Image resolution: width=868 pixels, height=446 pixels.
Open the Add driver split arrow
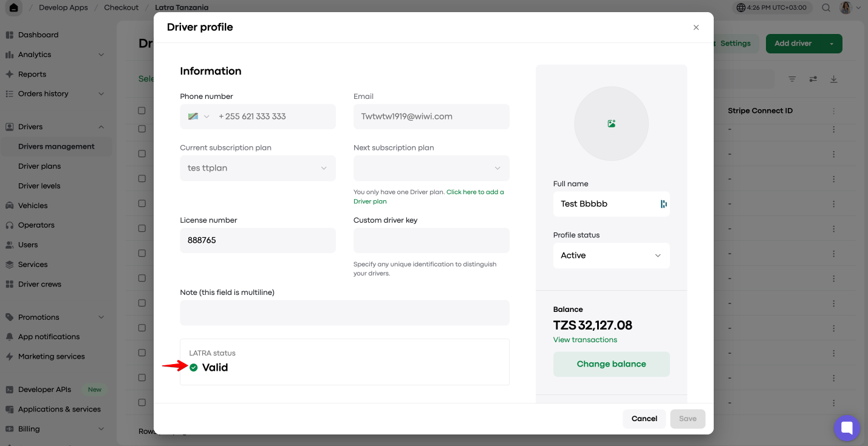(x=832, y=44)
